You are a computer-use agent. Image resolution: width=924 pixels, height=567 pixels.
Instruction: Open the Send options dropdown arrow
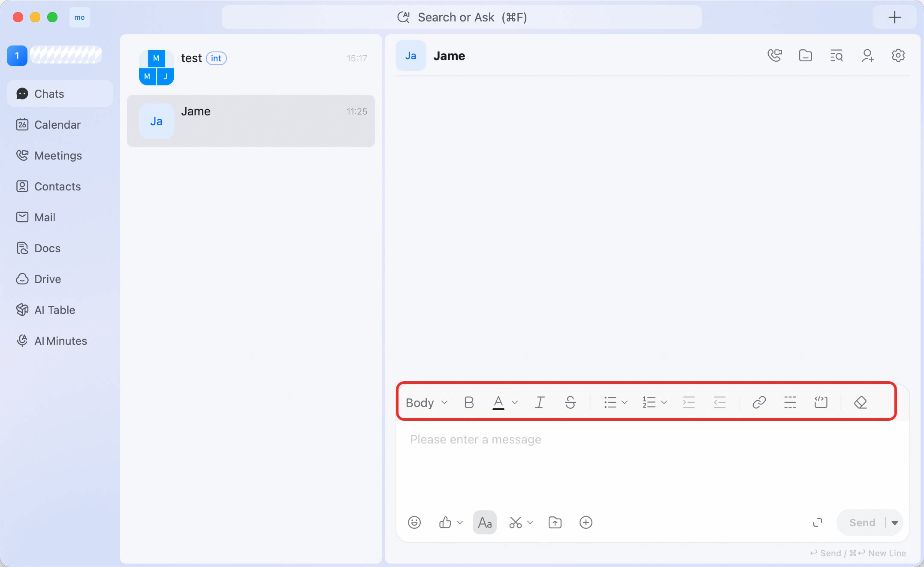(x=895, y=522)
